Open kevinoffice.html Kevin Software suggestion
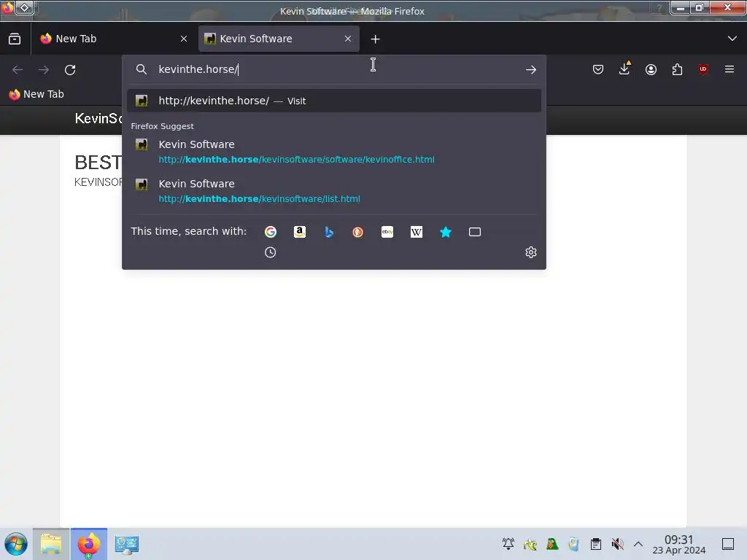Screen dimensions: 747x560 (334, 152)
